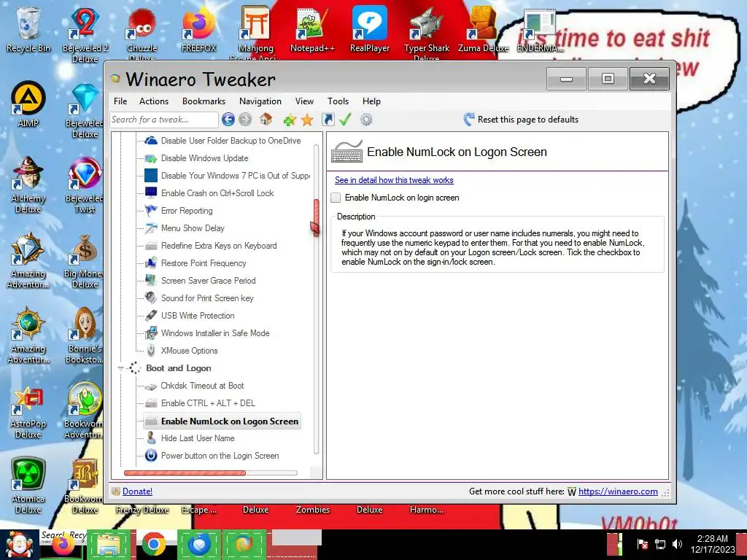Open Typer Shark Deluxe desktop shortcut
Viewport: 747px width, 560px height.
tap(426, 34)
